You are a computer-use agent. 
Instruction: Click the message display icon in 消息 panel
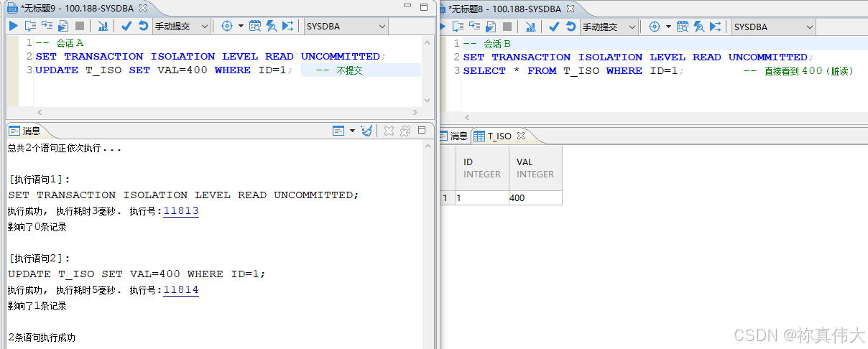(339, 131)
